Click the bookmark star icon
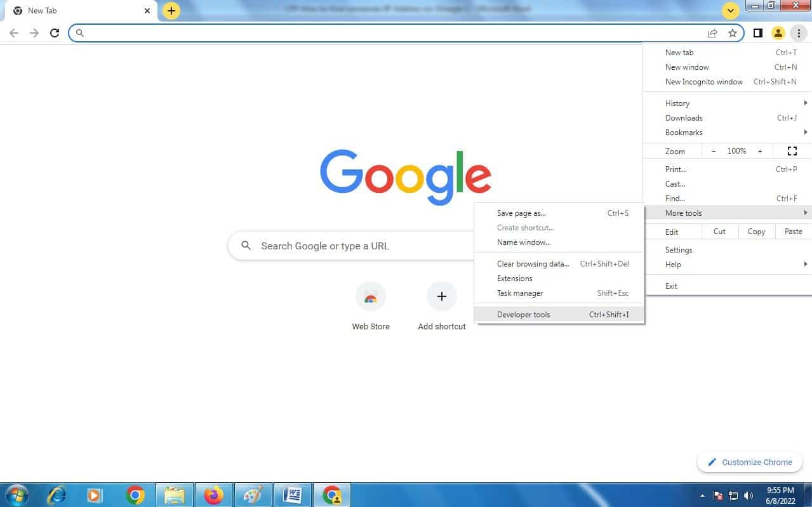812x507 pixels. (x=733, y=33)
